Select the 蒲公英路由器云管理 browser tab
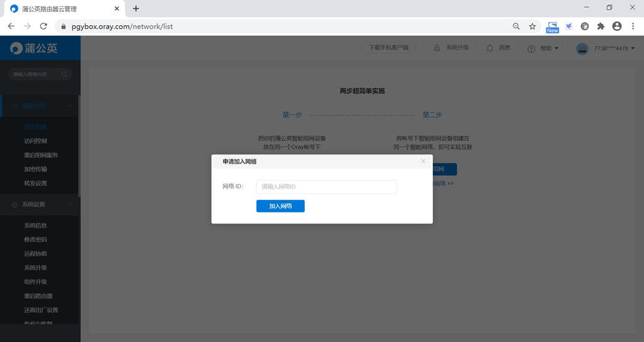This screenshot has height=342, width=644. point(65,9)
